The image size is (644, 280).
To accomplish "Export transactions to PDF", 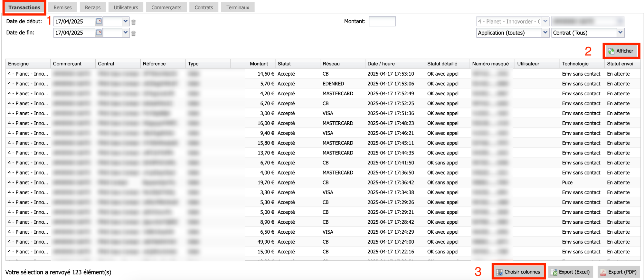I will 619,272.
